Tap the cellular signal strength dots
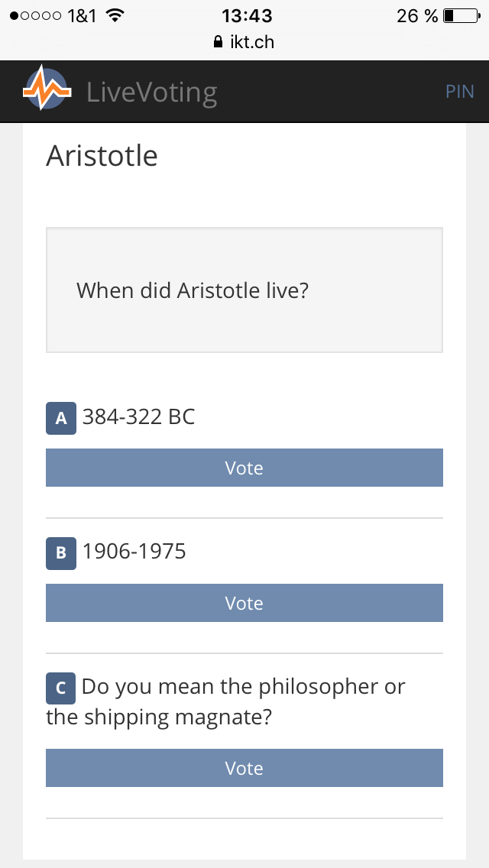This screenshot has height=868, width=489. pyautogui.click(x=35, y=15)
